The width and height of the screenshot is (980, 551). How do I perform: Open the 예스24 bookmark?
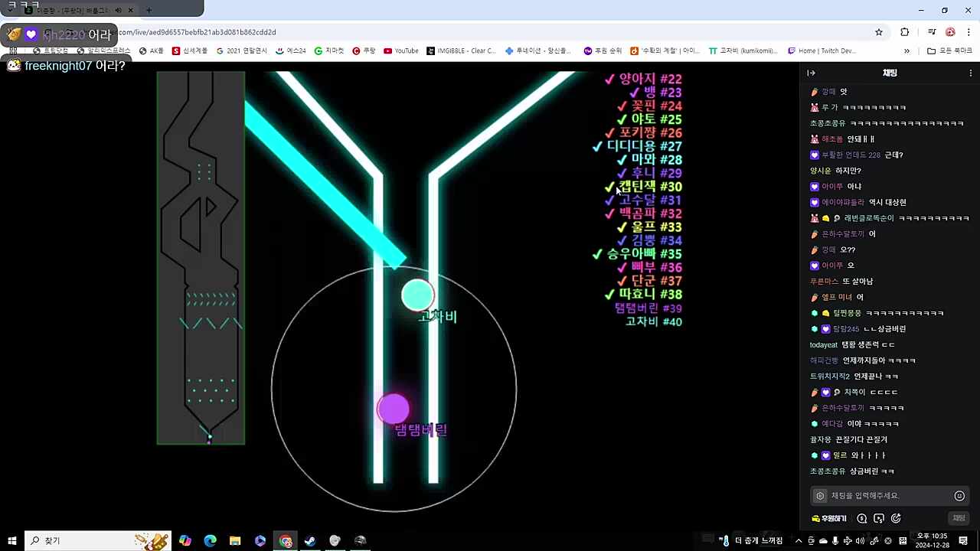coord(291,51)
